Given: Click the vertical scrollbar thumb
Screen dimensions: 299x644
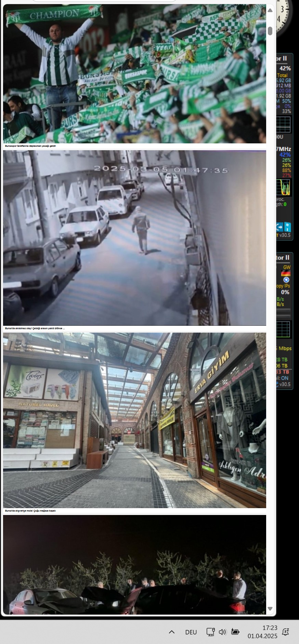Looking at the screenshot, I should [270, 31].
